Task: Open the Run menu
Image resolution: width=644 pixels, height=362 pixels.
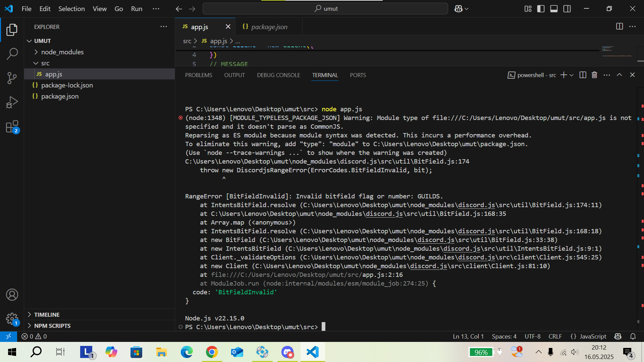Action: click(137, 9)
